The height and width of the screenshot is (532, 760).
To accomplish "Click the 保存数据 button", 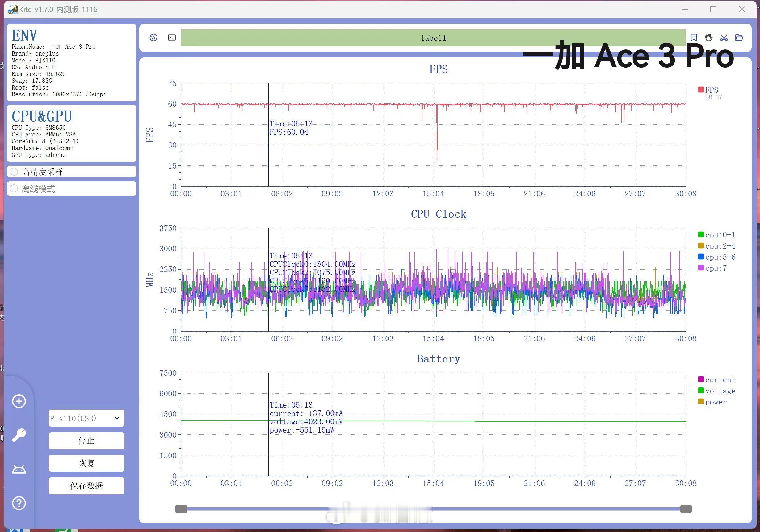I will (86, 486).
